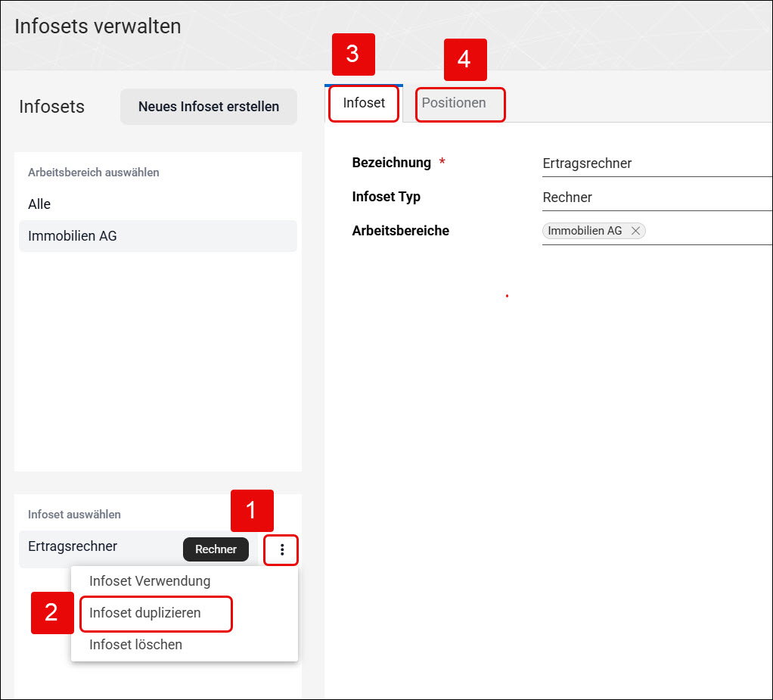Screen dimensions: 773x700
Task: Select the Ertragsrechner infoset row
Action: (x=138, y=549)
